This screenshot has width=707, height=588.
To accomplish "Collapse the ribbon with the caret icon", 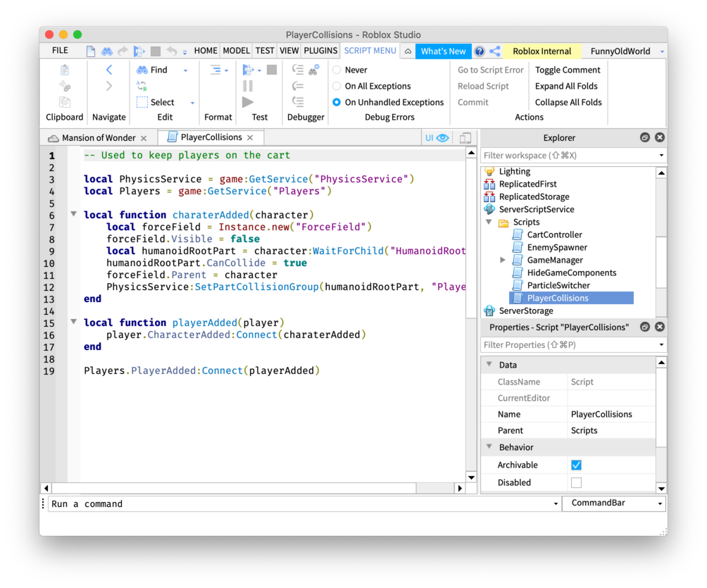I will click(408, 51).
